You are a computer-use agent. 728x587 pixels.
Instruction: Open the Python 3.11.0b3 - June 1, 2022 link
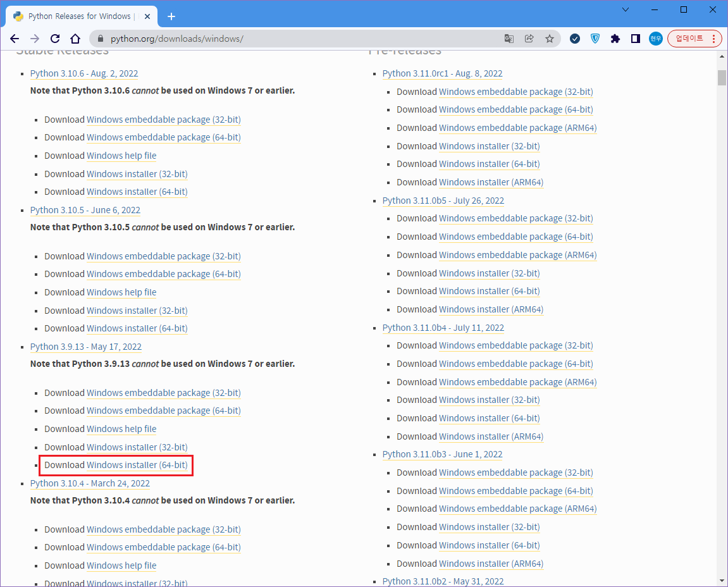coord(443,454)
